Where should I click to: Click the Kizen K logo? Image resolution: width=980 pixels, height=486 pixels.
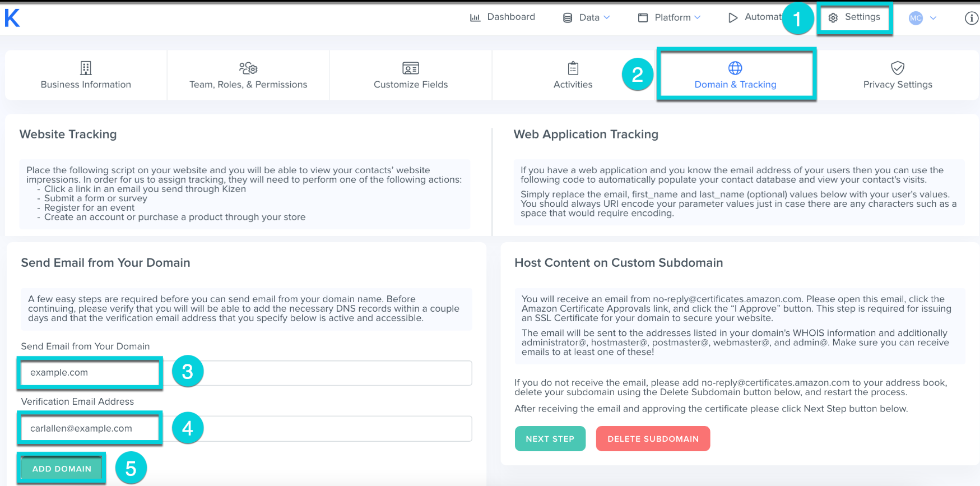click(x=12, y=18)
